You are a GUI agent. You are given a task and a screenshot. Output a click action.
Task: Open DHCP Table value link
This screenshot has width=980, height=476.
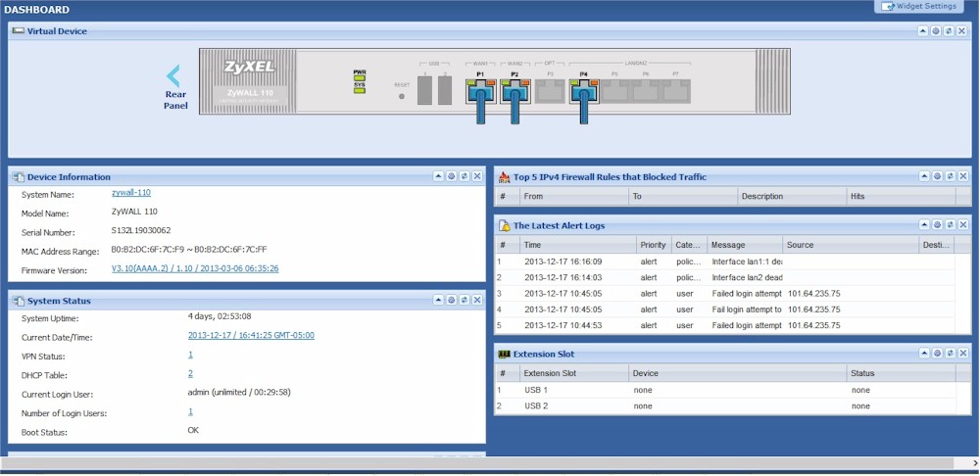click(191, 373)
